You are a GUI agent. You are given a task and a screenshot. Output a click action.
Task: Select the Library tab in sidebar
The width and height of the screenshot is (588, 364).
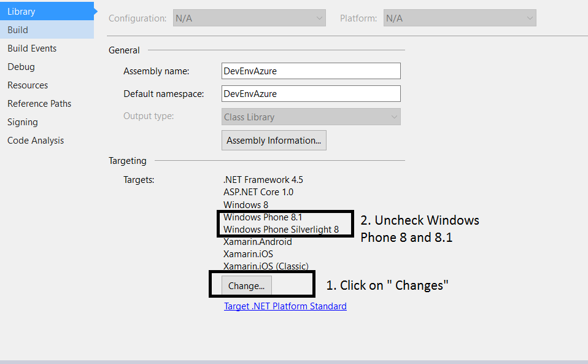click(47, 11)
